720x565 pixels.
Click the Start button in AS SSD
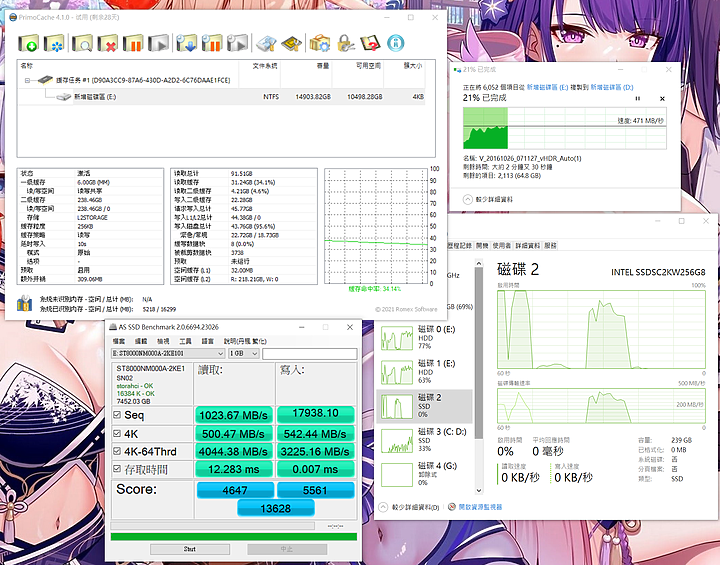[190, 549]
